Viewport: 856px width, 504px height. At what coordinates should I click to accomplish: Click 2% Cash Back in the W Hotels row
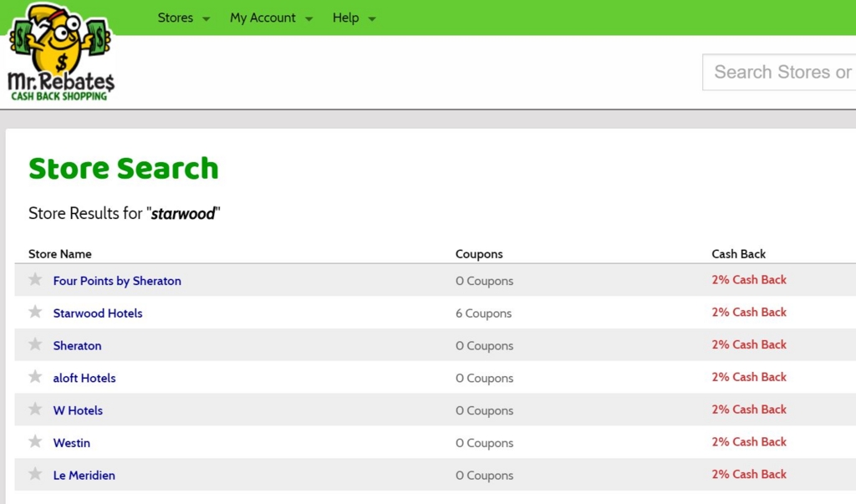tap(749, 409)
